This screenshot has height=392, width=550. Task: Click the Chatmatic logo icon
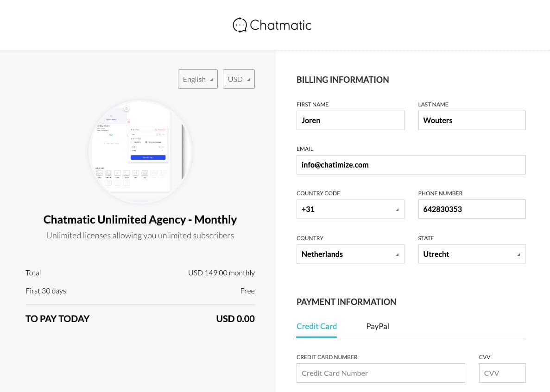click(x=240, y=25)
